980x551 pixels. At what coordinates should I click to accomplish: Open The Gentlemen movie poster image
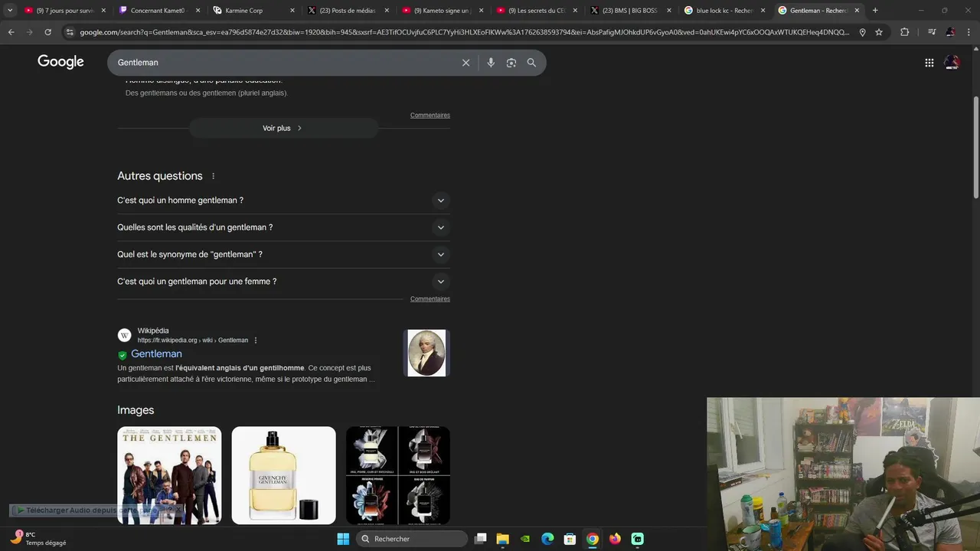click(x=169, y=475)
